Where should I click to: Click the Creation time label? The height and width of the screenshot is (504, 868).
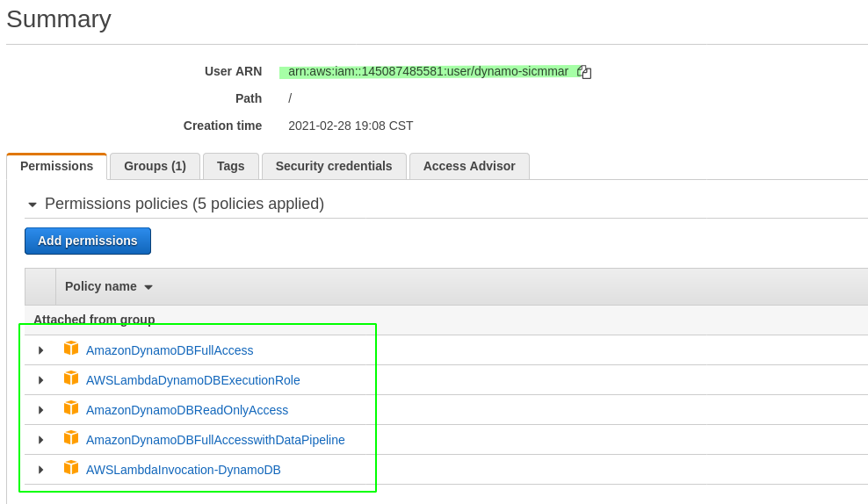pyautogui.click(x=222, y=126)
